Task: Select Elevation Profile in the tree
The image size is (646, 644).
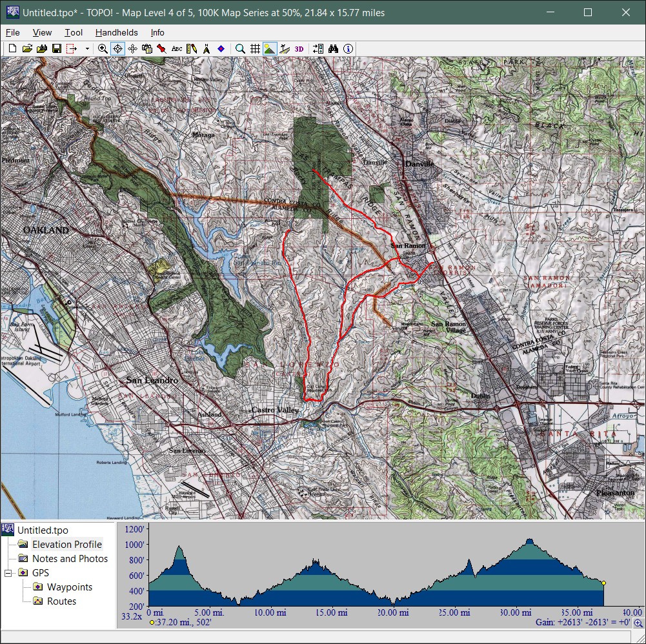Action: click(67, 545)
